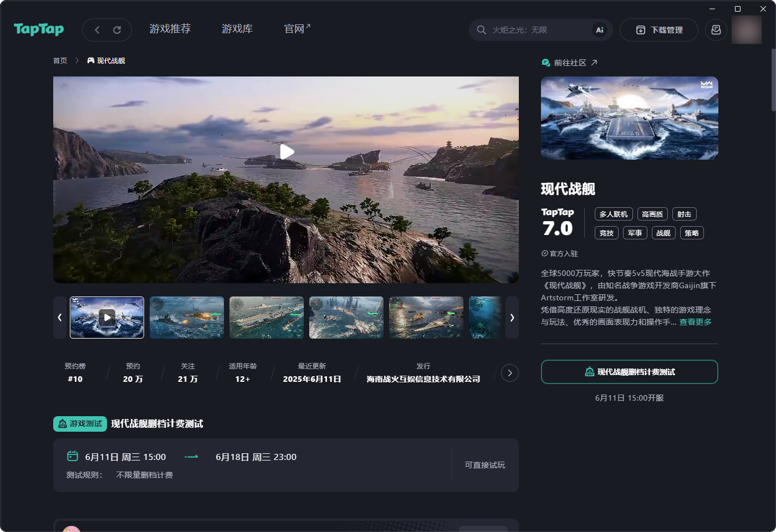Open the AI assistant icon in search bar
Screen dimensions: 776x532
(599, 30)
